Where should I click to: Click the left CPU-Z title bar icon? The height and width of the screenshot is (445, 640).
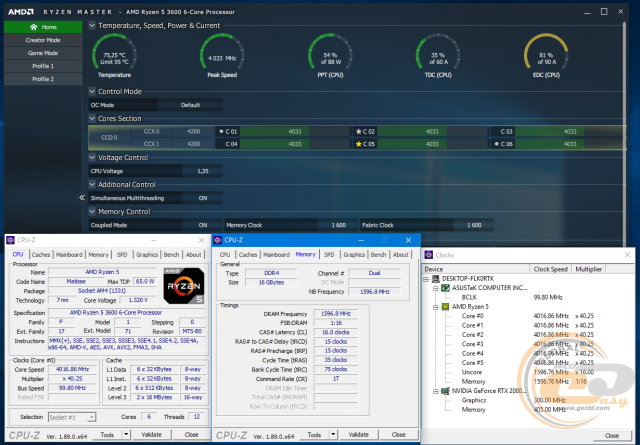click(x=11, y=240)
